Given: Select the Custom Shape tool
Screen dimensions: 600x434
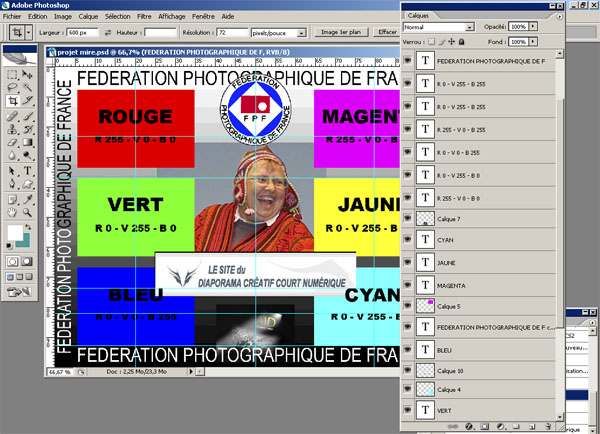Looking at the screenshot, I should [x=27, y=184].
